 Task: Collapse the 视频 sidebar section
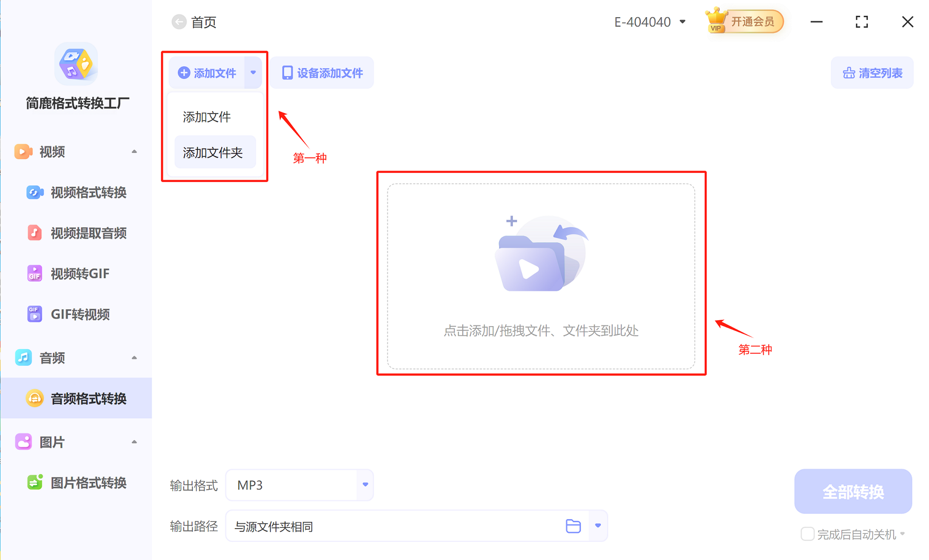134,152
